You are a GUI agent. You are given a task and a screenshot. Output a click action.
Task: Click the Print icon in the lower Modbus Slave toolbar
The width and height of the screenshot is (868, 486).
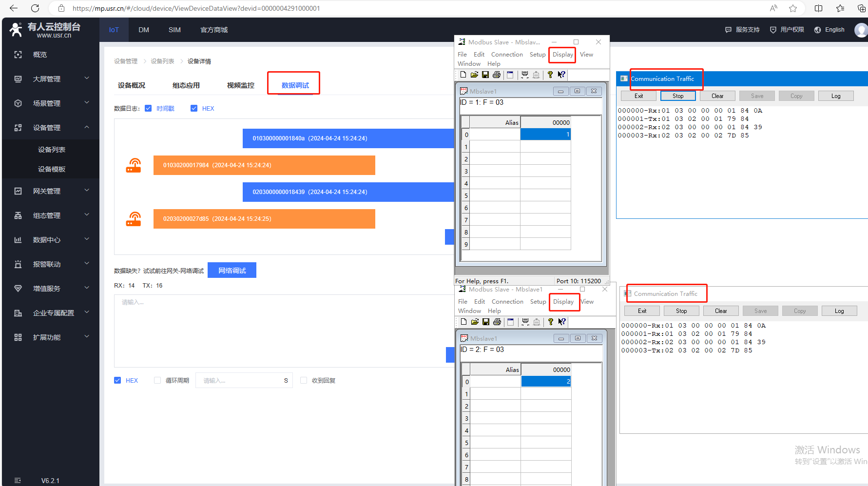(x=497, y=322)
